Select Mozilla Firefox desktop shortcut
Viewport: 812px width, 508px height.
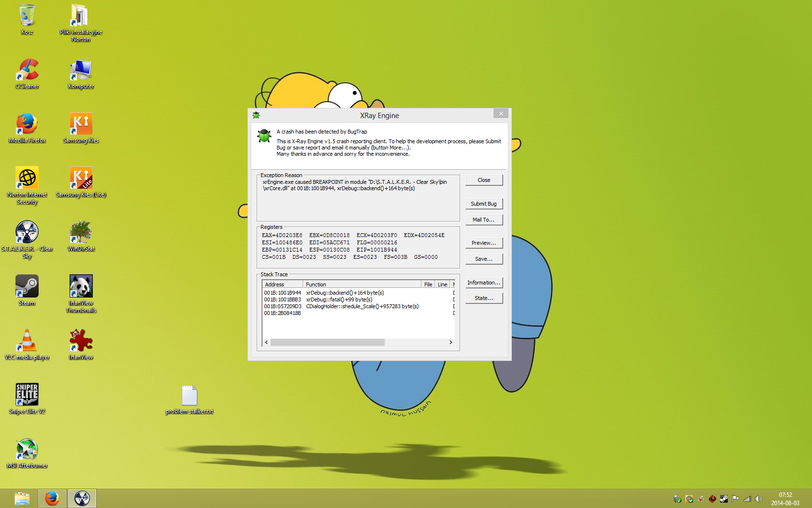(x=27, y=128)
